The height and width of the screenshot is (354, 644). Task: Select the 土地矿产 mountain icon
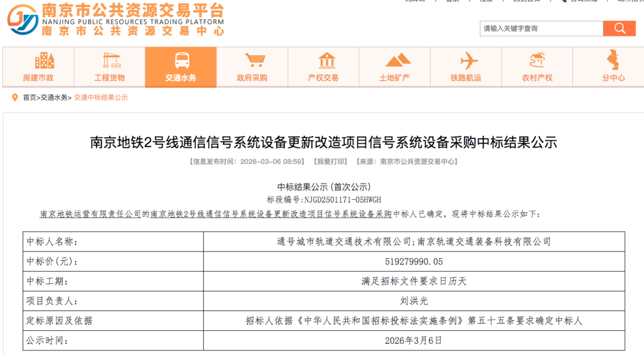pos(397,60)
